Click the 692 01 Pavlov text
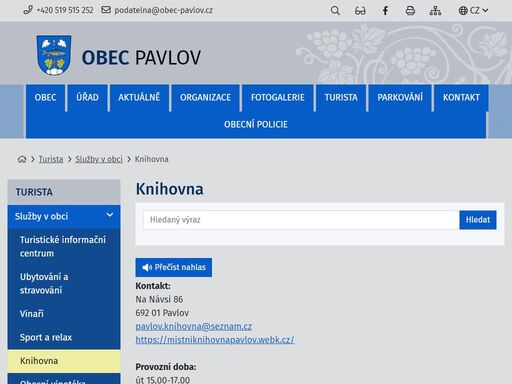 pos(162,313)
